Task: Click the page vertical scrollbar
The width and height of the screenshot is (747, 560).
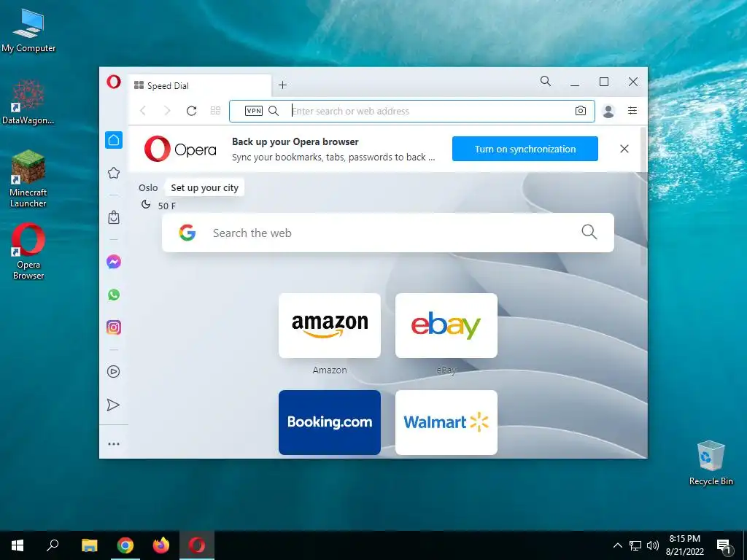Action: pyautogui.click(x=643, y=196)
